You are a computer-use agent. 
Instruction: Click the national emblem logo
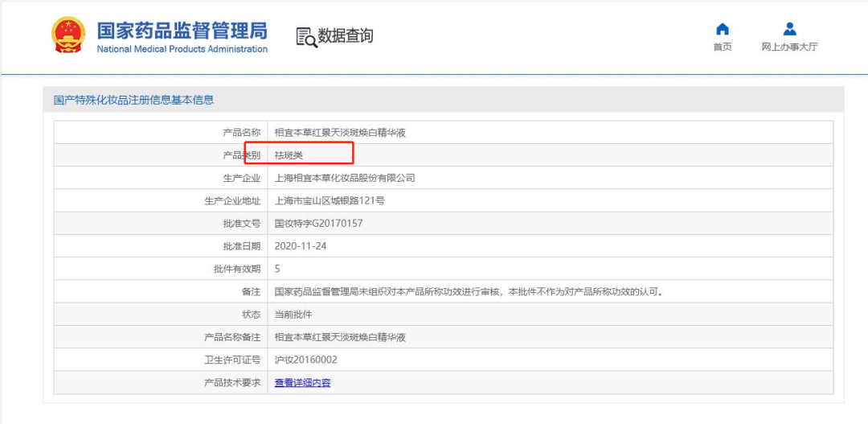tap(68, 35)
